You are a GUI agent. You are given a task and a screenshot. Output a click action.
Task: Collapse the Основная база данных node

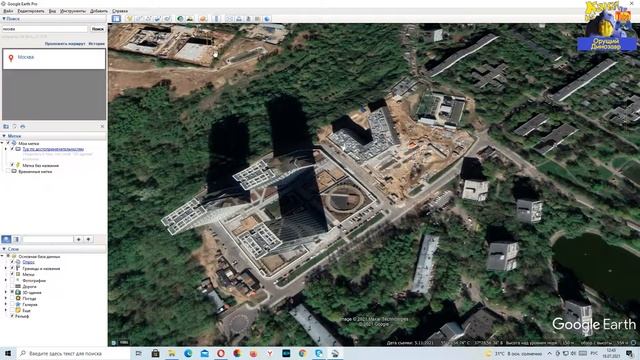tap(2, 256)
